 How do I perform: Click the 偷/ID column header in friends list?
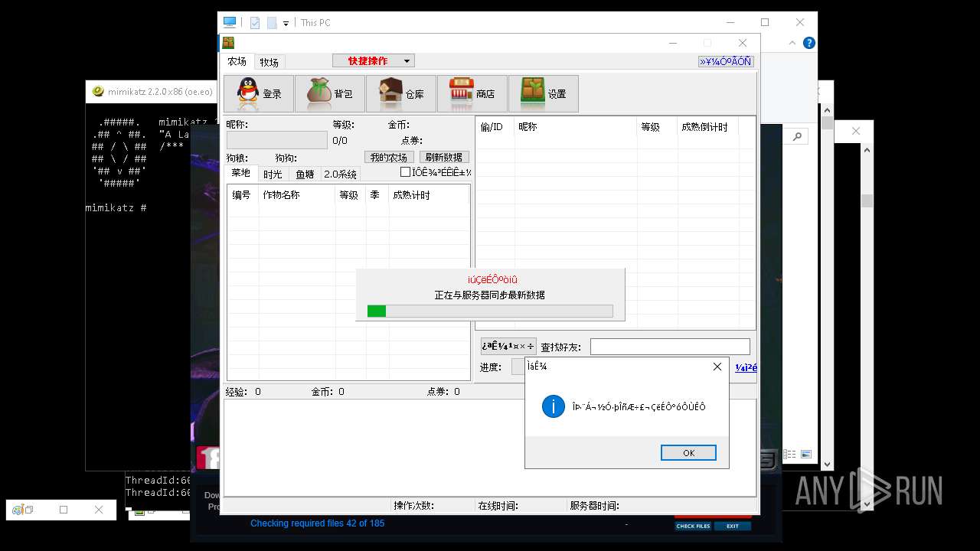click(x=495, y=126)
